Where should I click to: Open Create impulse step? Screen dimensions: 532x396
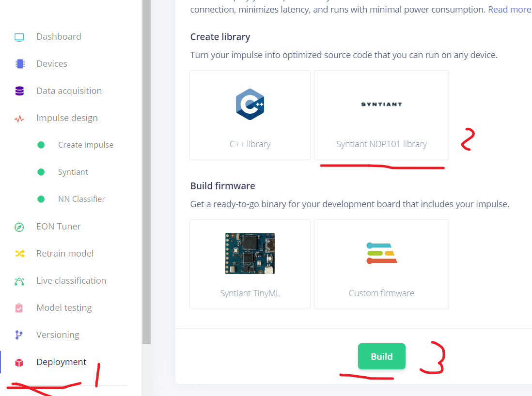[86, 145]
